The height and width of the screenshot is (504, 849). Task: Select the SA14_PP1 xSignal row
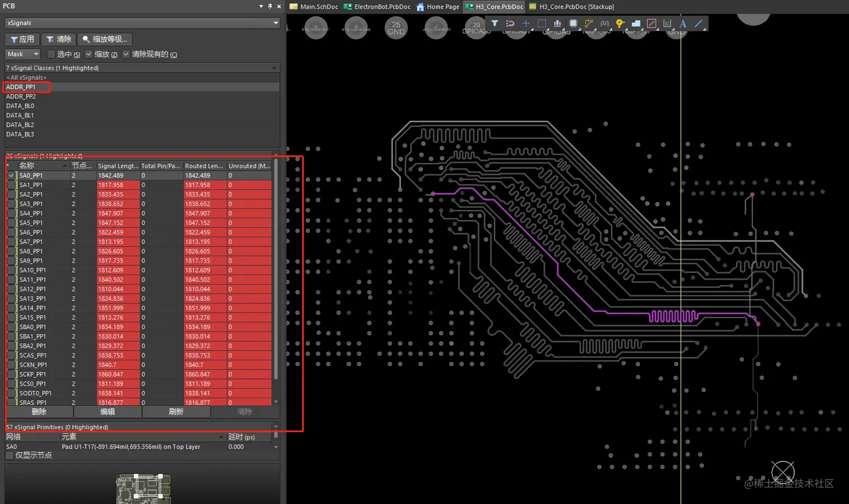pos(139,308)
